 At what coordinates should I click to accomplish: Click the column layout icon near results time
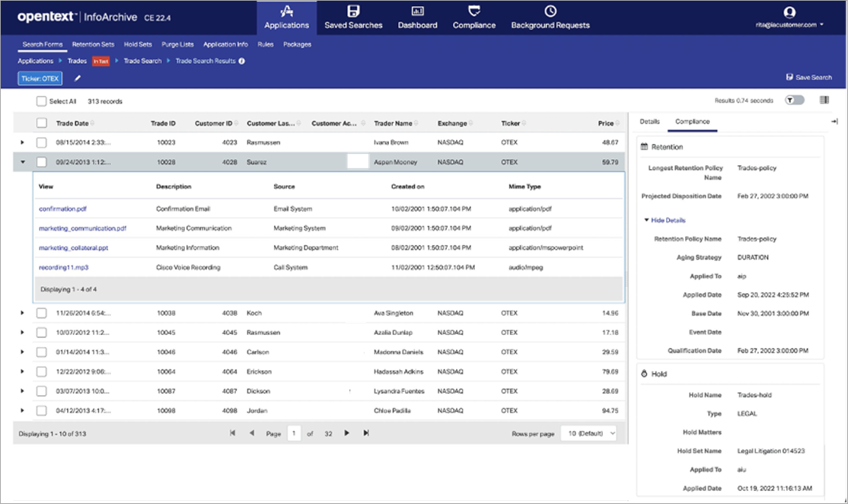(824, 100)
